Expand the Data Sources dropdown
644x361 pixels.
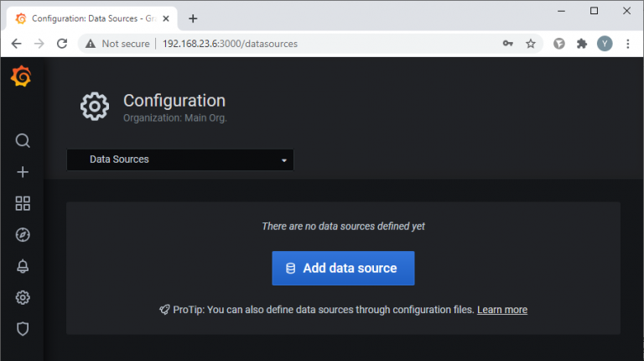180,160
